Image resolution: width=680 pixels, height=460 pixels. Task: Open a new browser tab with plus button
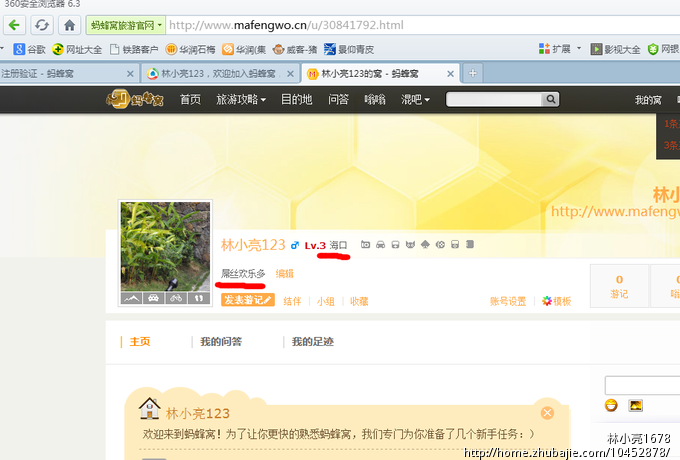[473, 73]
